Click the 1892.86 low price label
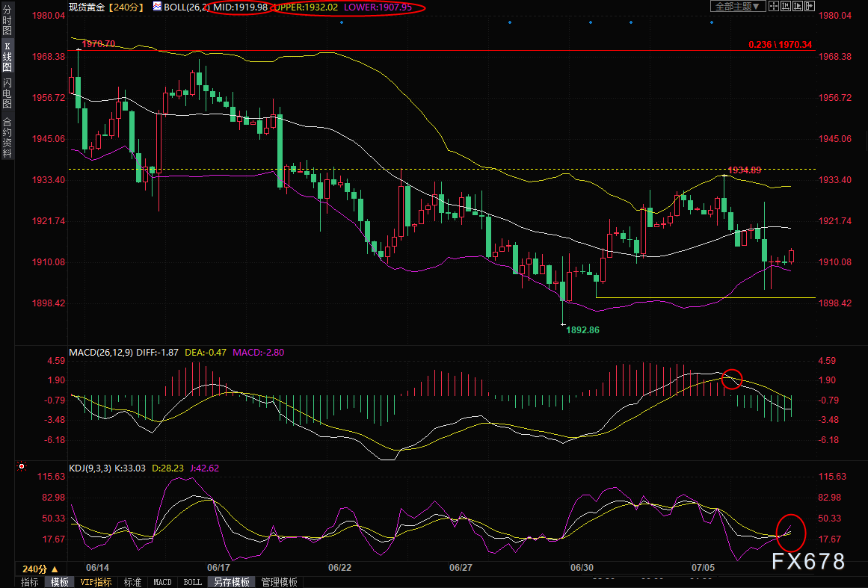This screenshot has width=868, height=588. pyautogui.click(x=582, y=329)
